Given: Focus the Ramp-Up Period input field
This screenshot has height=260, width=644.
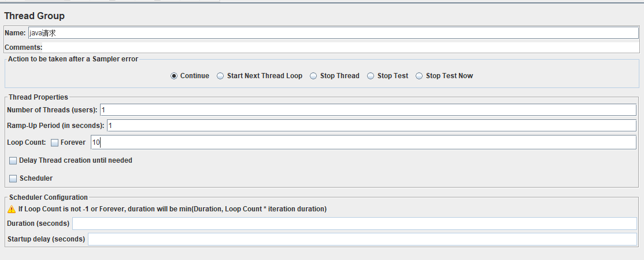Looking at the screenshot, I should 371,126.
